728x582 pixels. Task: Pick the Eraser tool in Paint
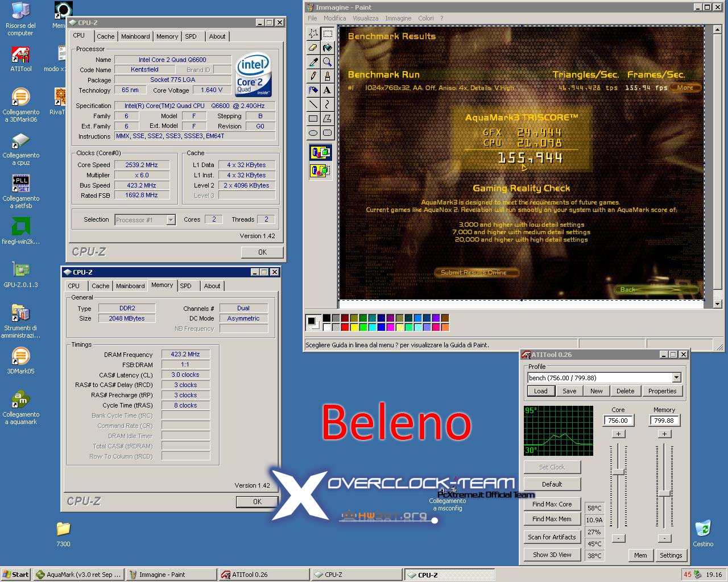point(313,48)
